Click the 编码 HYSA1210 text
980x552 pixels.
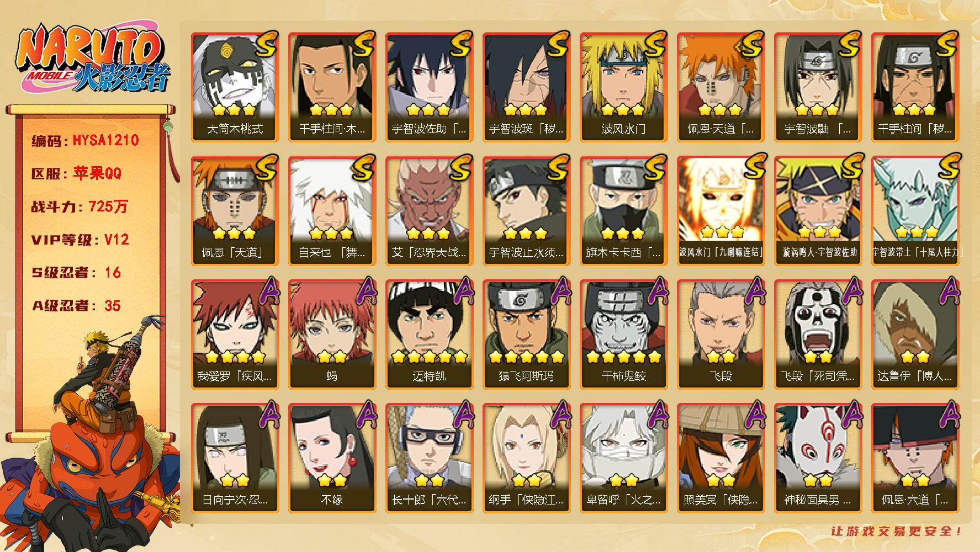tap(85, 140)
